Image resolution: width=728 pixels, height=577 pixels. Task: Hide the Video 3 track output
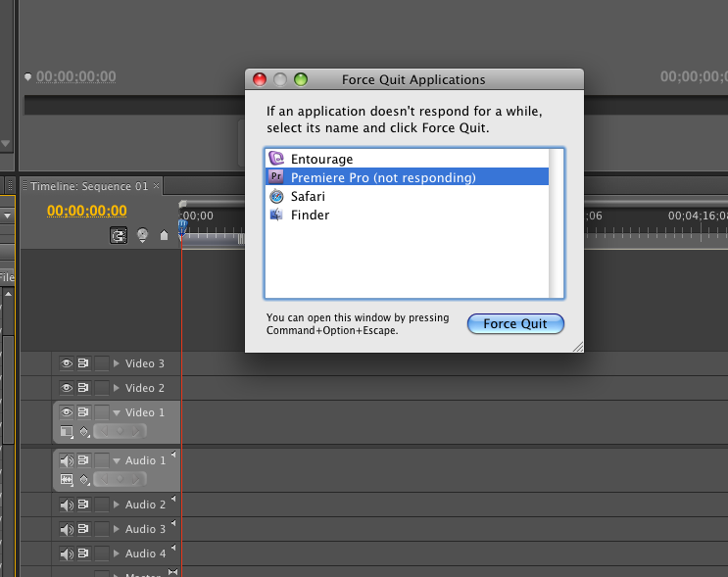point(67,363)
